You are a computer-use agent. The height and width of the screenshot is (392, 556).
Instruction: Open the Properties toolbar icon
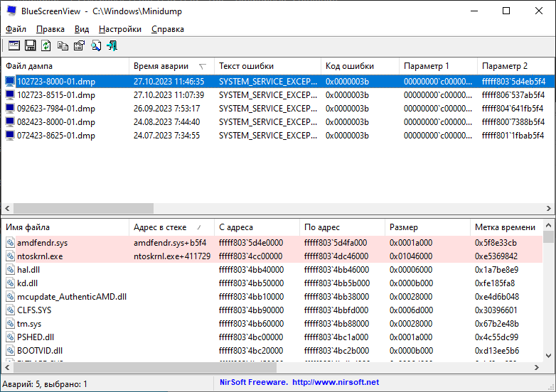point(79,45)
